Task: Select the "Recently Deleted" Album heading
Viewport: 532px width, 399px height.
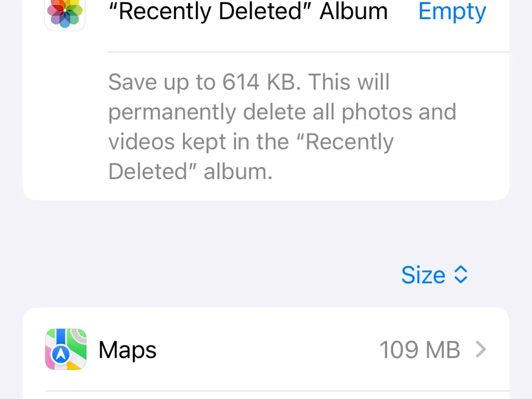Action: 248,11
